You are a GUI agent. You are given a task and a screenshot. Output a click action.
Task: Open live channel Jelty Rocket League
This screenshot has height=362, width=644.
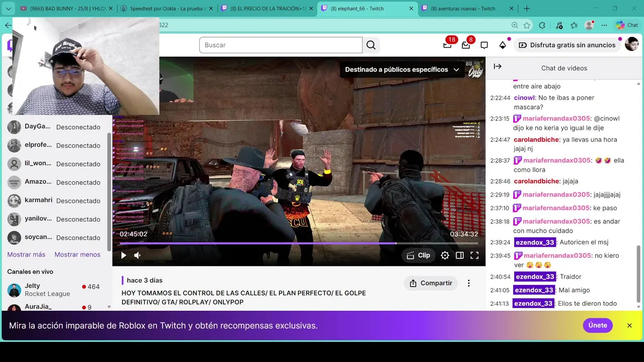[x=54, y=290]
